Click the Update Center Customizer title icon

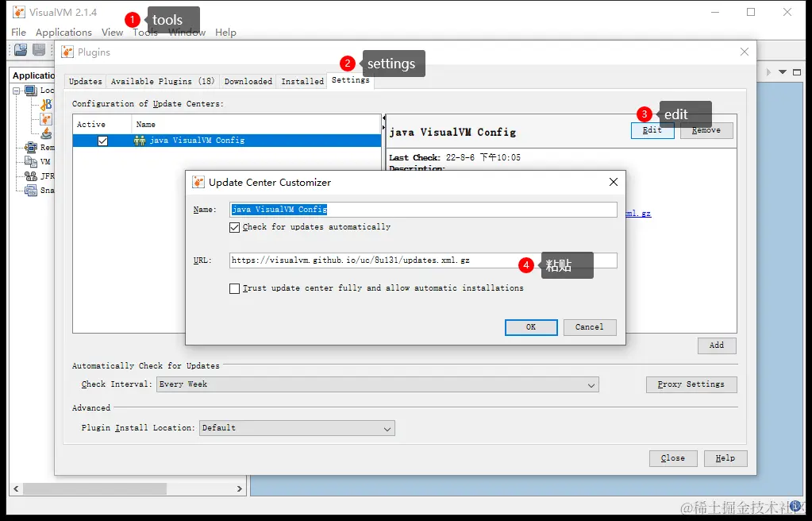coord(198,182)
